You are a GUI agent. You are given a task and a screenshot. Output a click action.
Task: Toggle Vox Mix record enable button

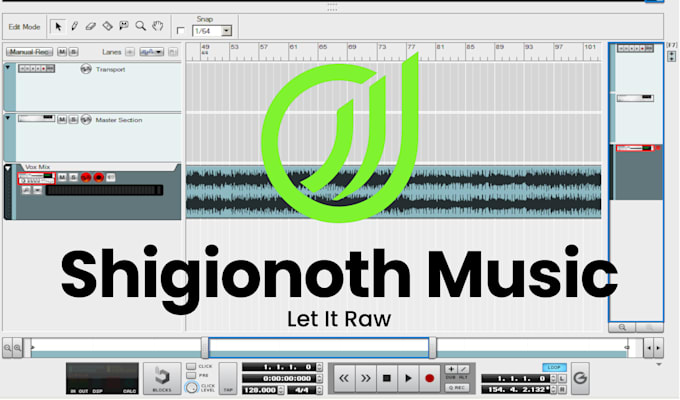tap(98, 177)
